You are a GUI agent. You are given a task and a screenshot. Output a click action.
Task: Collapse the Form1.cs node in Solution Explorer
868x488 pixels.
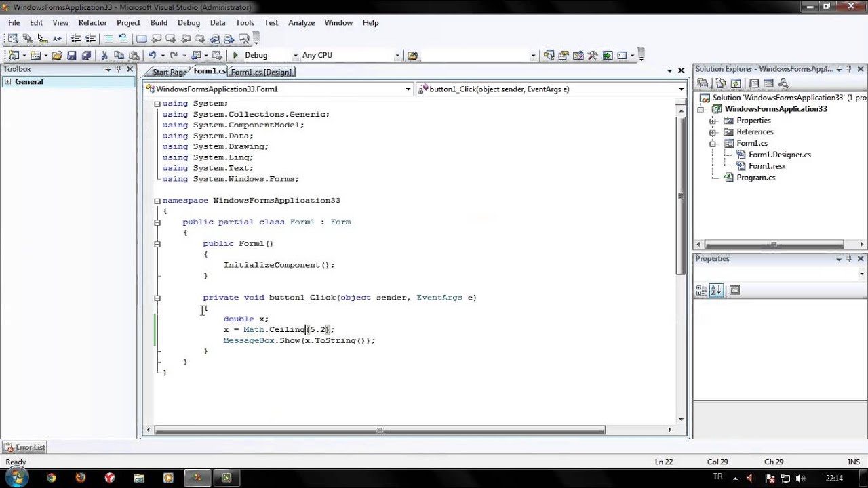713,144
